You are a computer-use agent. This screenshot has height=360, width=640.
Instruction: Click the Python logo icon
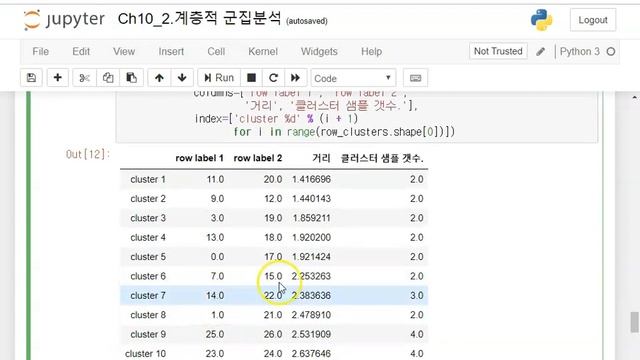pyautogui.click(x=542, y=20)
